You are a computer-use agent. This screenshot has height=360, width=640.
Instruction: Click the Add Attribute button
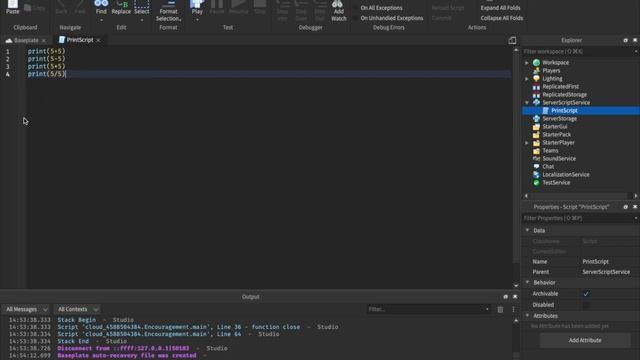pos(585,340)
